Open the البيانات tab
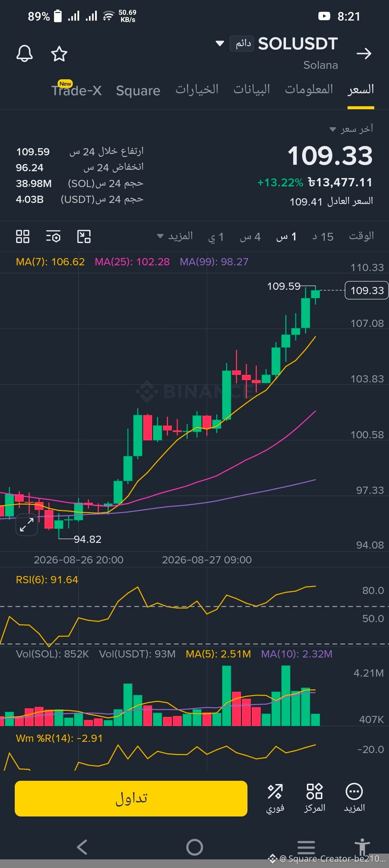Viewport: 389px width, 868px height. pos(252,89)
